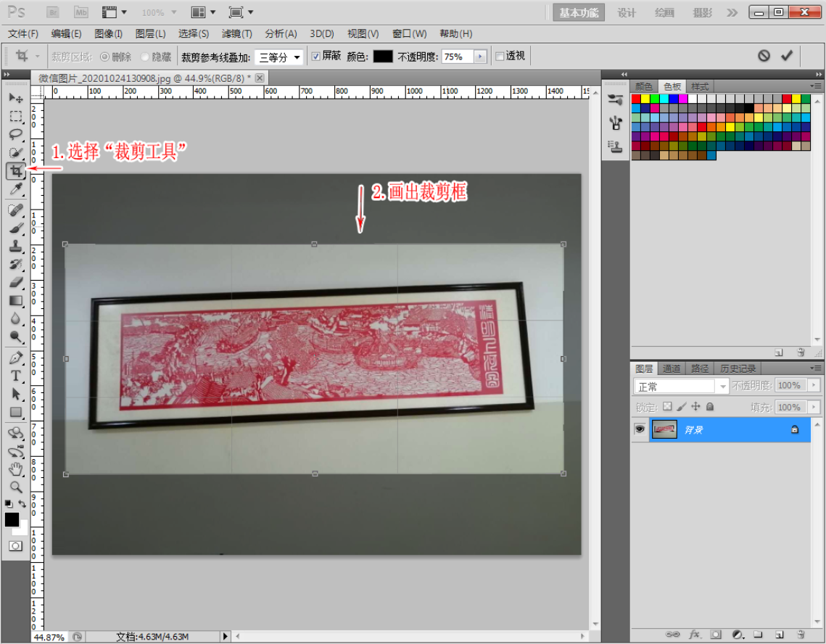Open the 图像(I) menu

pos(108,34)
